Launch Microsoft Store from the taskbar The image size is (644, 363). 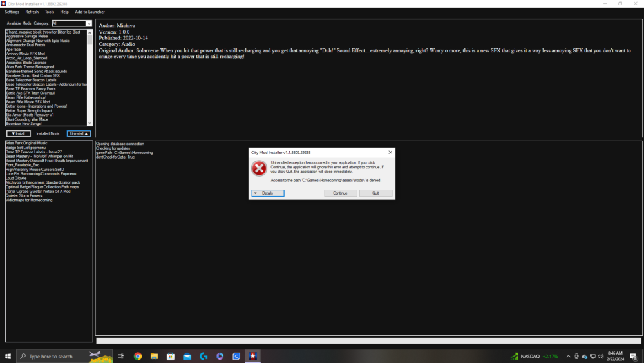171,356
